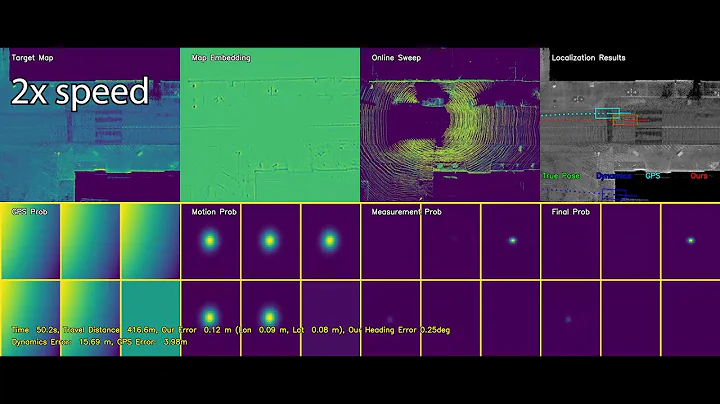Select the dark blue Dynamics pose box
The width and height of the screenshot is (720, 404).
tap(614, 194)
